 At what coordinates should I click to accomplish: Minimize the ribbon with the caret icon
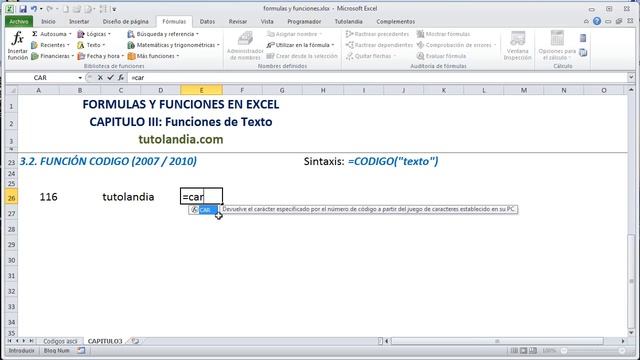(x=586, y=21)
